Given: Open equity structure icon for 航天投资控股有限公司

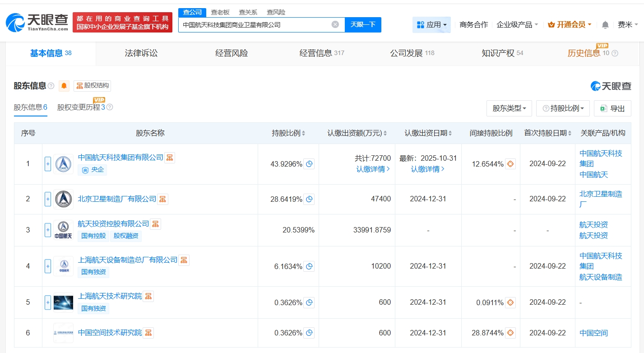Looking at the screenshot, I should 155,224.
